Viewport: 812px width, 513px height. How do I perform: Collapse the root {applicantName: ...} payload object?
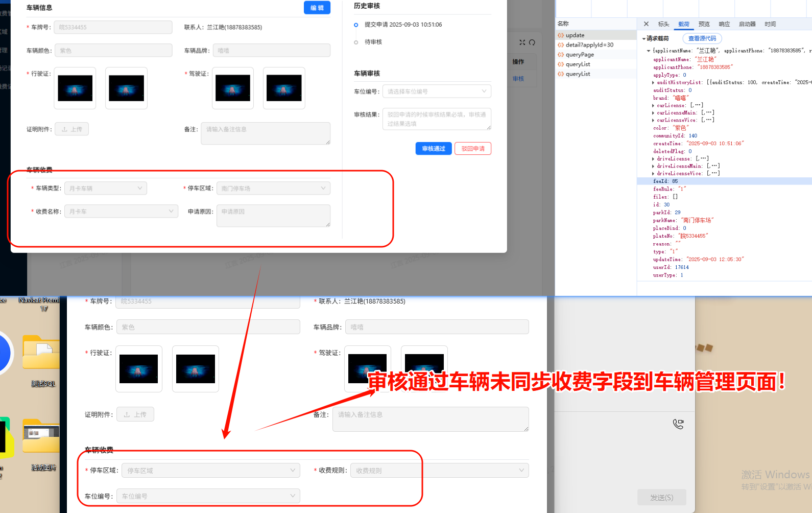[649, 51]
